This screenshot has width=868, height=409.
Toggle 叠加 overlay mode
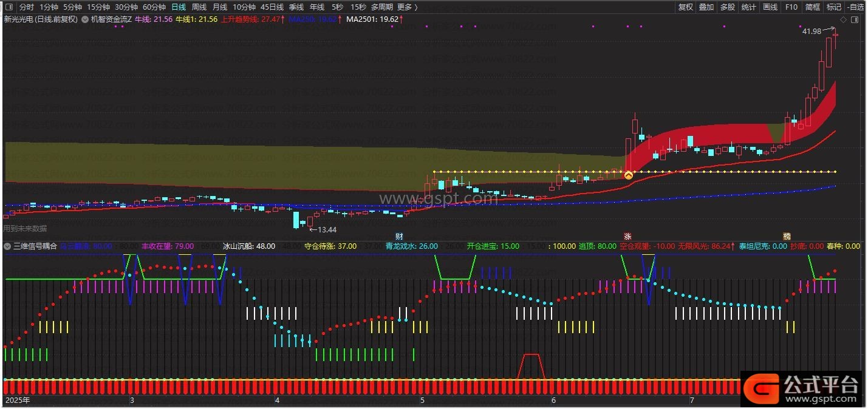(706, 7)
